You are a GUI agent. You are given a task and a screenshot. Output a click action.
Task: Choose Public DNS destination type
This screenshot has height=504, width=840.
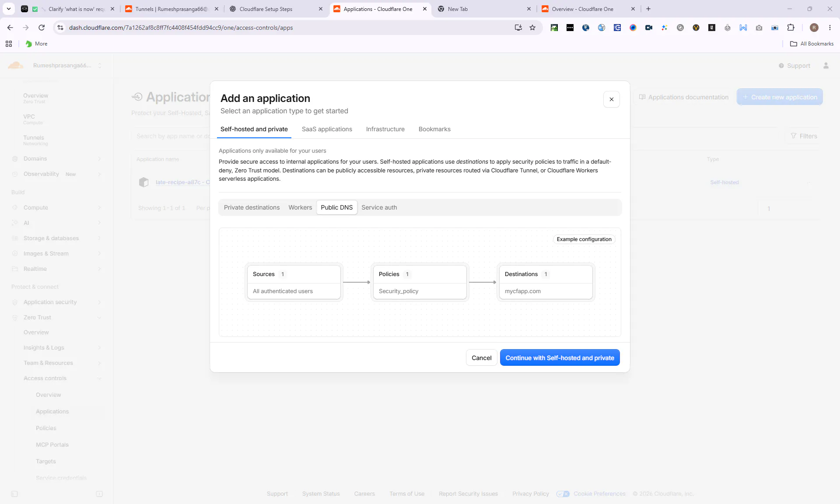coord(336,207)
